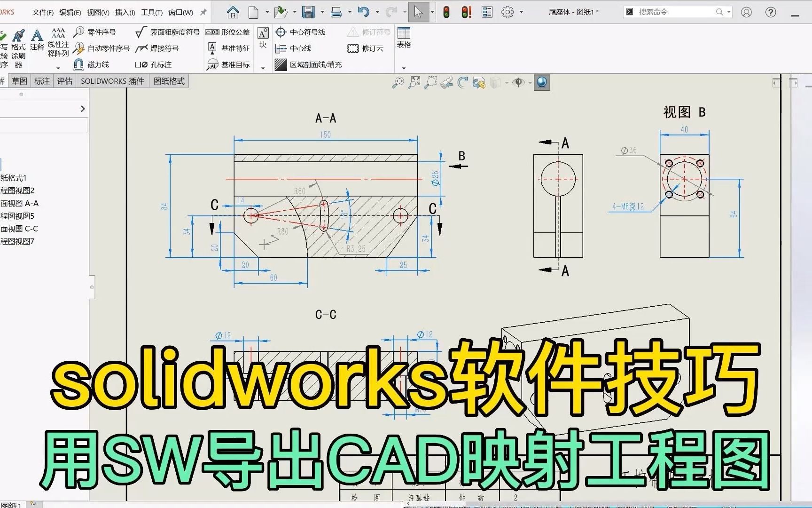The image size is (812, 508).
Task: Click the 搜索命令 search field
Action: [x=677, y=12]
